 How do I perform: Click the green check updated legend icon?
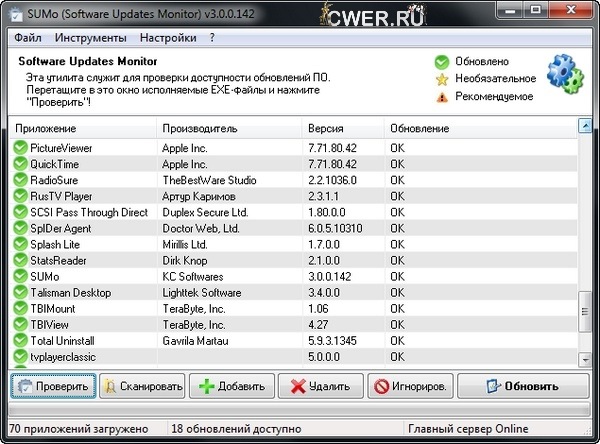441,60
